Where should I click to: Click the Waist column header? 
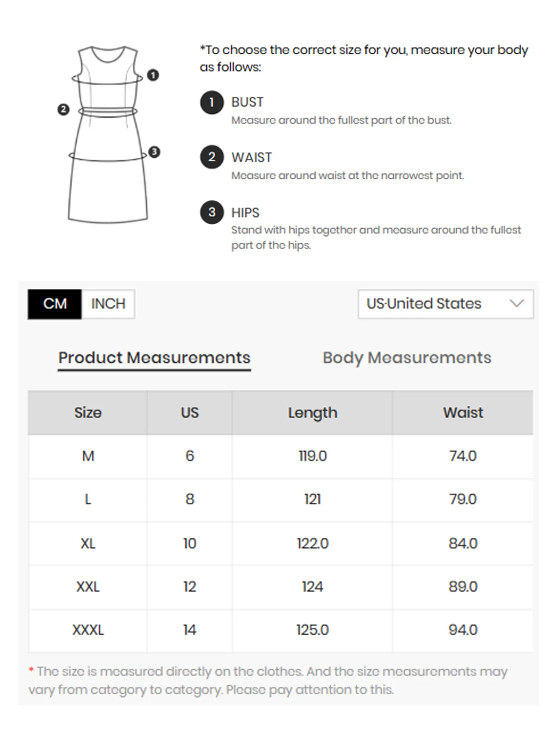pos(463,412)
